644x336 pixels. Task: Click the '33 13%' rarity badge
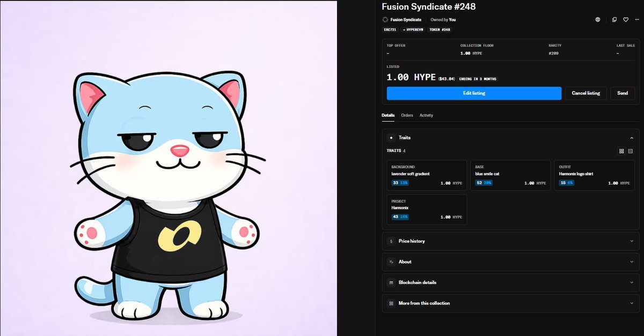point(400,183)
